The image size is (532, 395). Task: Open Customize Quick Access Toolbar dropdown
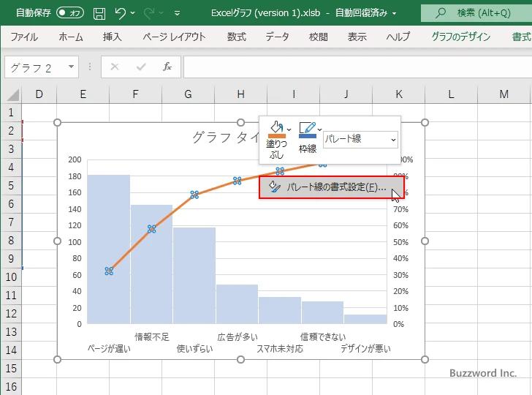[177, 13]
